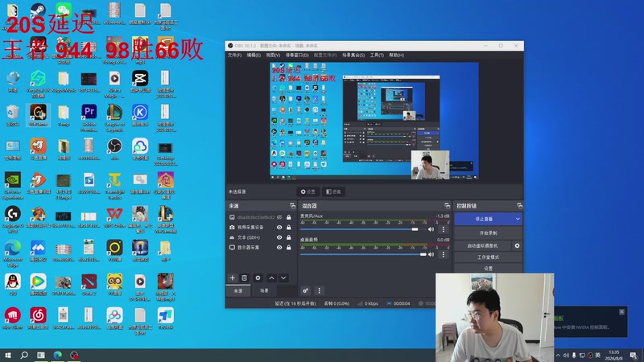
Task: Hide the 视频采集设备 source via eye icon
Action: click(279, 227)
